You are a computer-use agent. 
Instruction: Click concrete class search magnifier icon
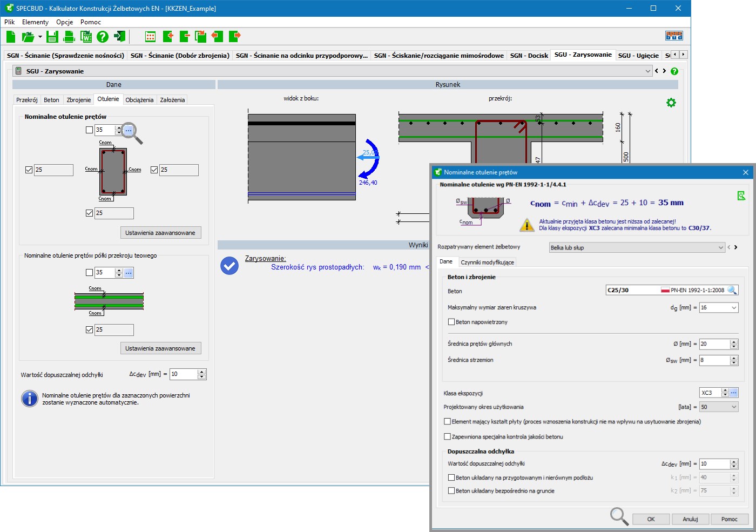coord(732,290)
